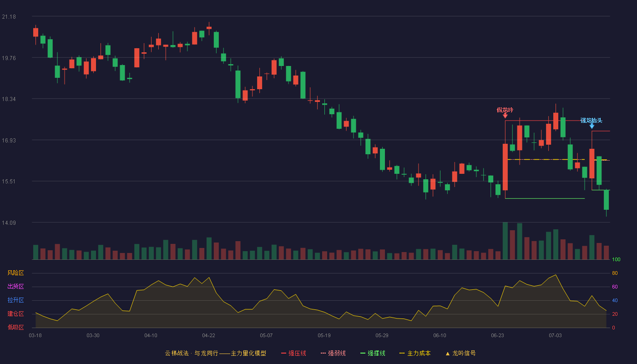Screen dimensions: 637x364
Task: Select the 0 indicator axis value
Action: pos(613,328)
